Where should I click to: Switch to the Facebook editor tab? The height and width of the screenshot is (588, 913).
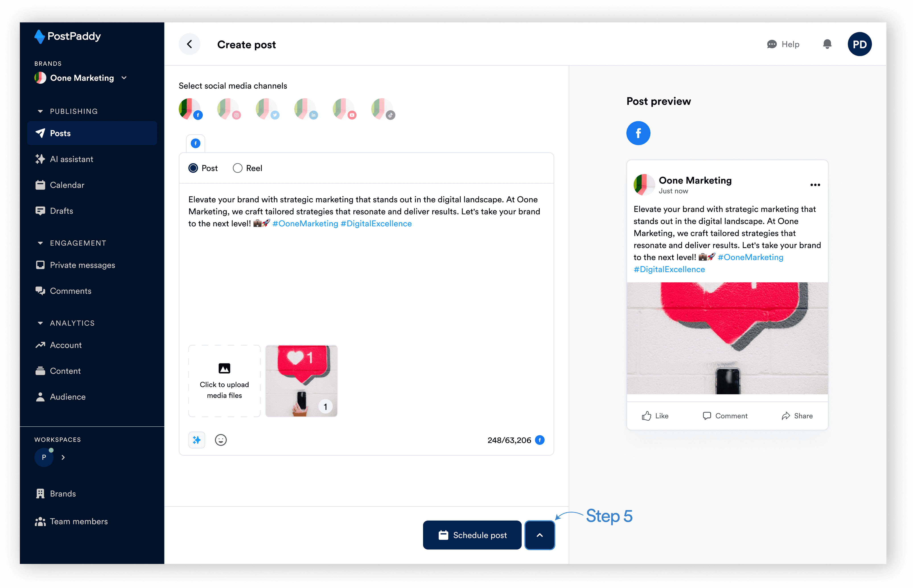[195, 144]
